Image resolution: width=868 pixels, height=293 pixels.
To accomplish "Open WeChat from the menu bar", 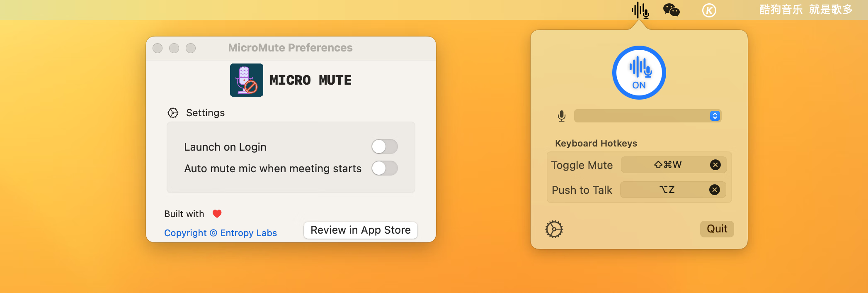I will 671,10.
